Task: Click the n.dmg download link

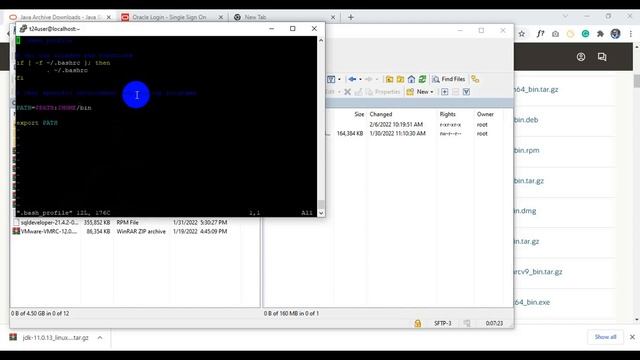Action: tap(525, 211)
